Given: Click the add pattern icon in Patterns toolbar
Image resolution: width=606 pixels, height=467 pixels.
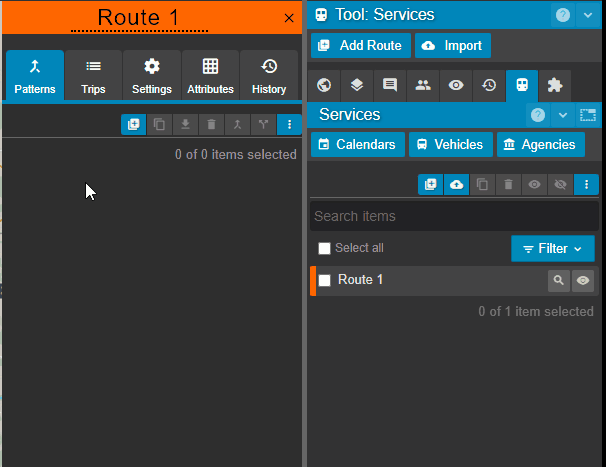Looking at the screenshot, I should 134,125.
